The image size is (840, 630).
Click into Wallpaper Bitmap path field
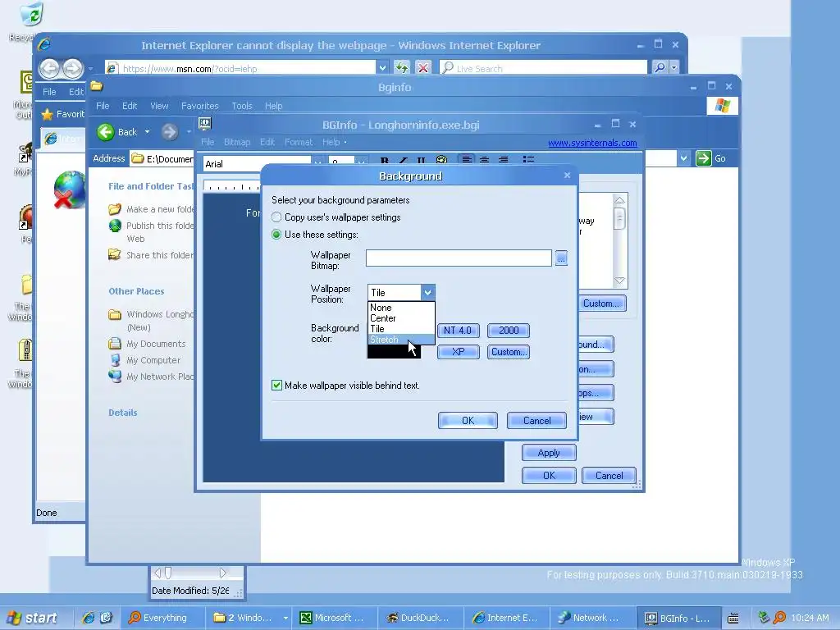[459, 258]
